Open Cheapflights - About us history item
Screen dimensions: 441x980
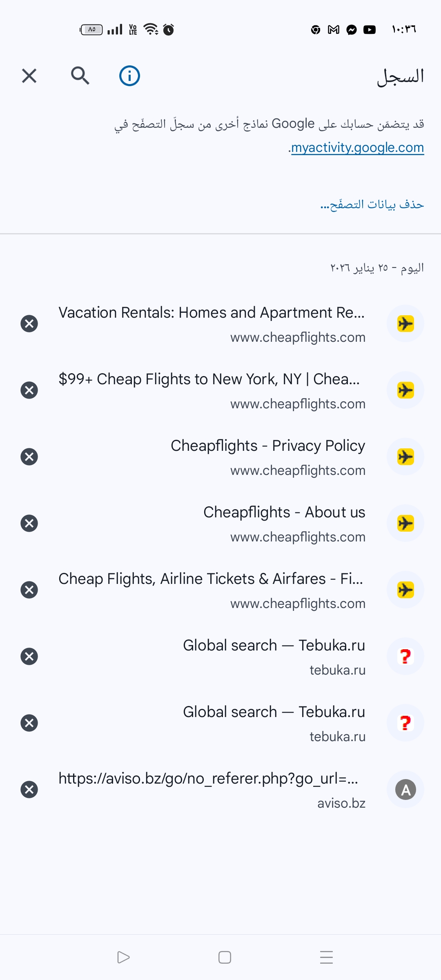coord(284,512)
